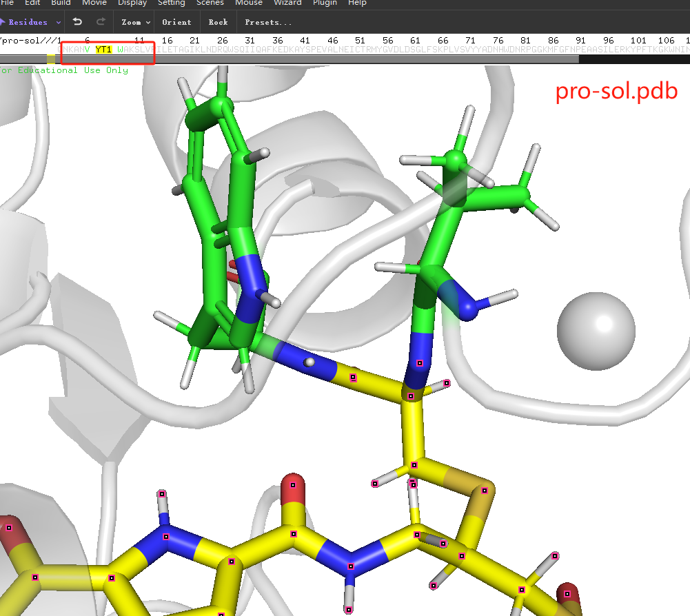Screen dimensions: 690x616
Task: Select highlighted YT1 residue in sequence viewer
Action: click(103, 50)
